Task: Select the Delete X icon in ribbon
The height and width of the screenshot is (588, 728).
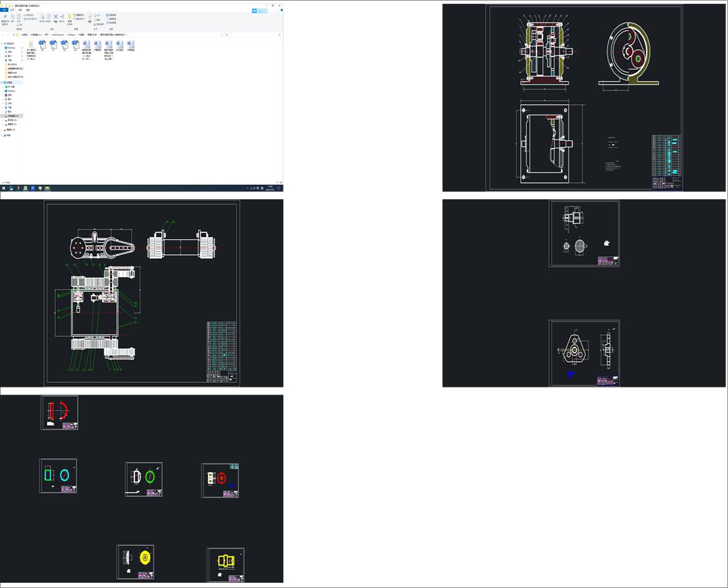Action: 56,18
